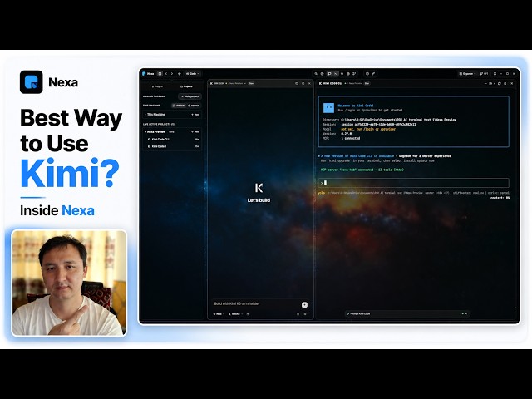Viewport: 532px width, 399px height.
Task: Click the white send button in the Kimi prompt box
Action: (304, 305)
